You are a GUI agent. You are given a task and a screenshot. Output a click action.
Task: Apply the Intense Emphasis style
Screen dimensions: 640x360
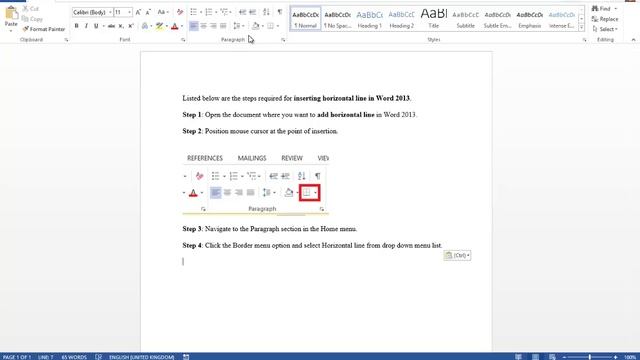point(562,19)
